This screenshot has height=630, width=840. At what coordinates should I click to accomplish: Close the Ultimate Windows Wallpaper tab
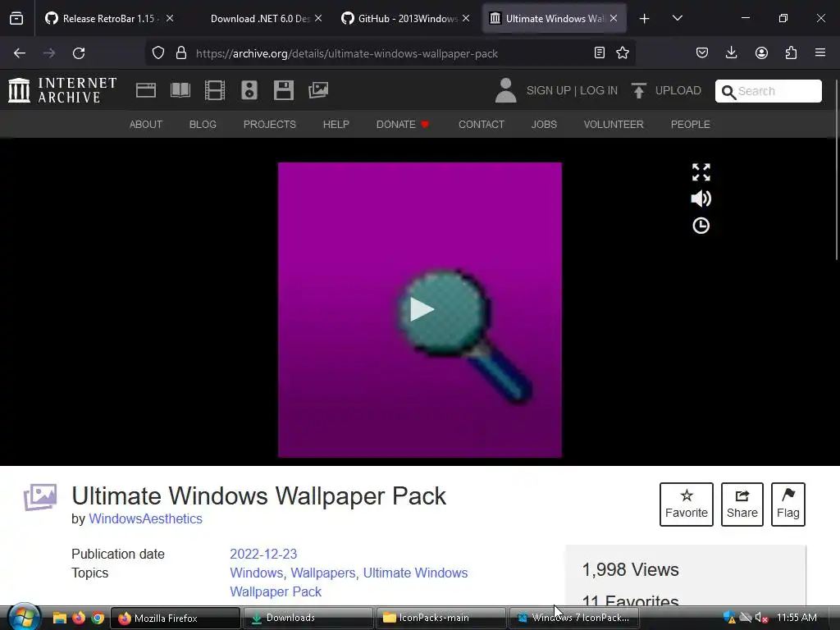[614, 19]
